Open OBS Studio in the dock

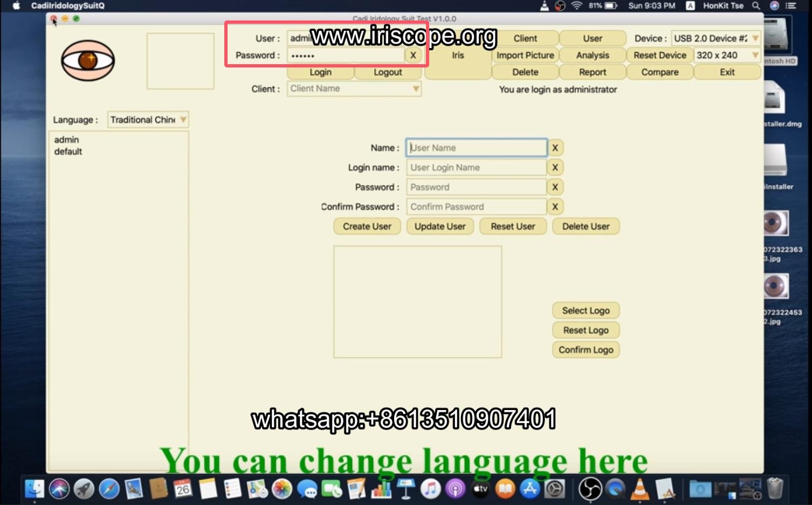pyautogui.click(x=590, y=489)
